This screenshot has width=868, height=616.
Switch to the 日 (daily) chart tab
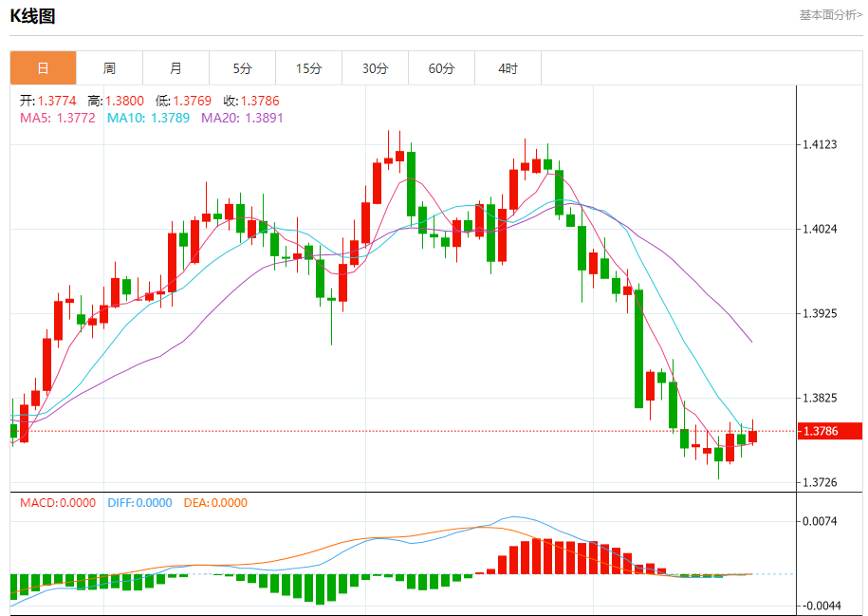click(43, 68)
